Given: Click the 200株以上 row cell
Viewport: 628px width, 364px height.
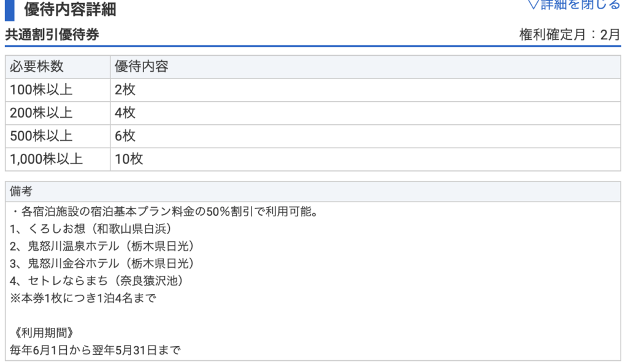Looking at the screenshot, I should [41, 113].
